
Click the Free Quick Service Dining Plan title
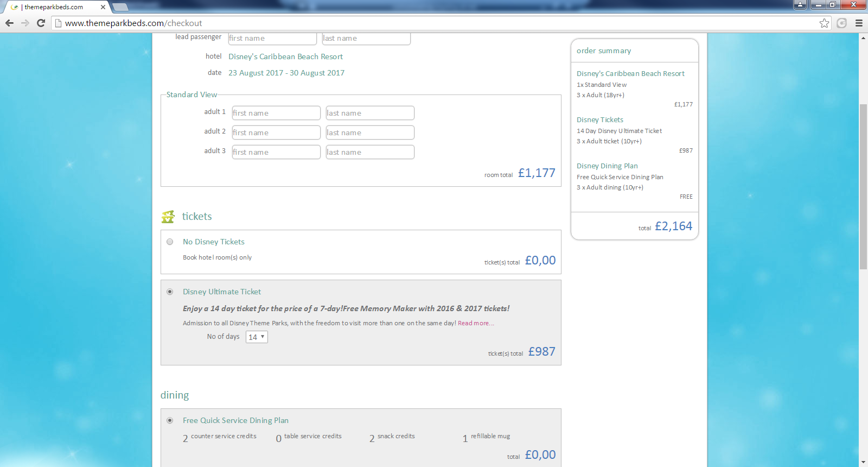coord(235,420)
